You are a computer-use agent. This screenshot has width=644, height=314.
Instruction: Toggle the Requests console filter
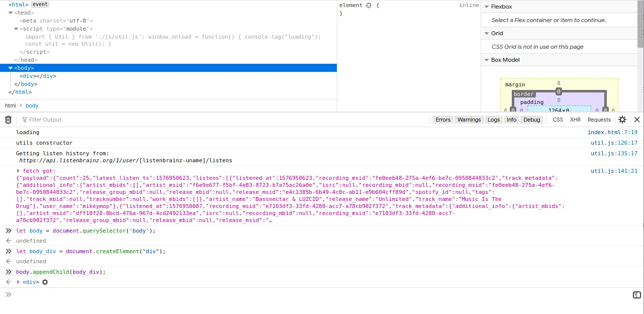[x=599, y=120]
